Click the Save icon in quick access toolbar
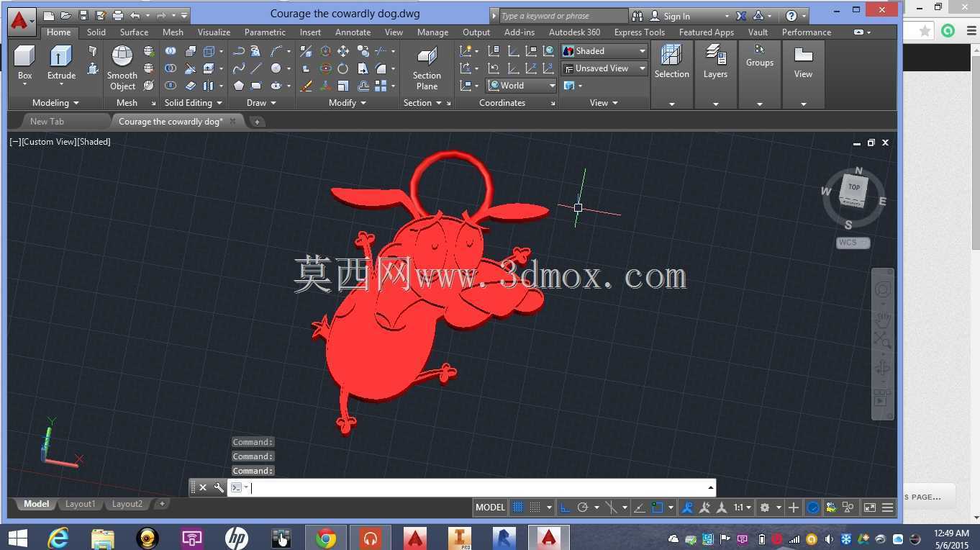 [83, 16]
